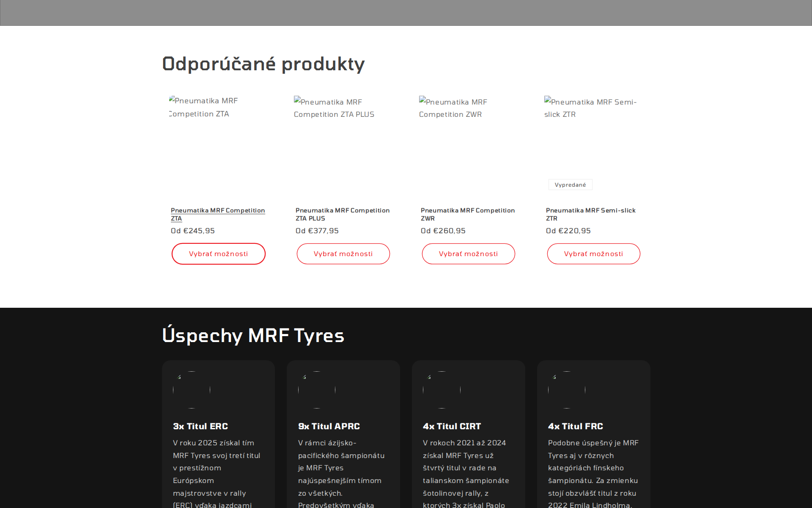Click the Odporúčané produkty heading
Viewport: 812px width, 508px height.
(x=263, y=63)
